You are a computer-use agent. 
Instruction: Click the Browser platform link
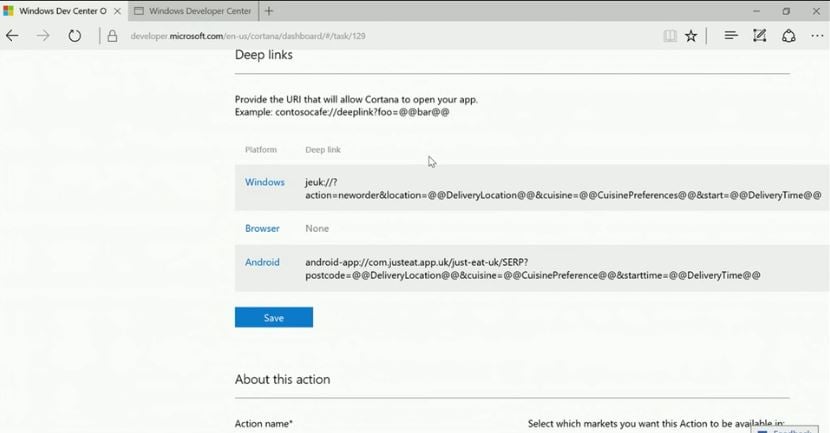pos(262,229)
